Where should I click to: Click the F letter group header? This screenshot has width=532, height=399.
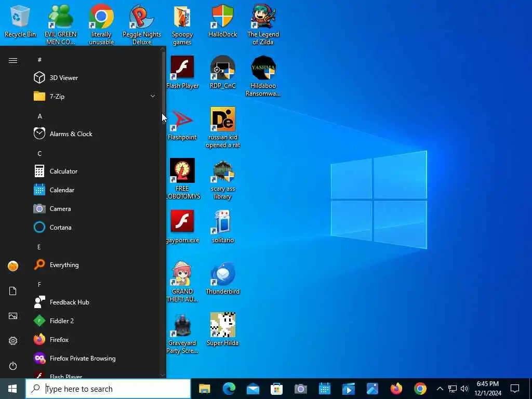(39, 284)
